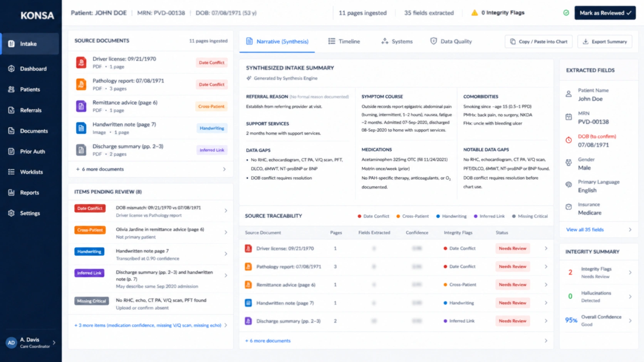Click the Worklists list icon
Screen dimensions: 644x362
tap(11, 172)
